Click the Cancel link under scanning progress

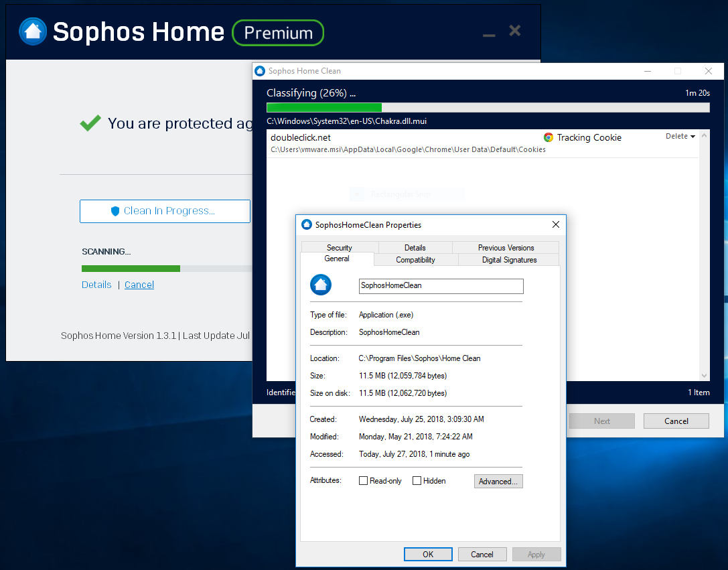coord(139,285)
